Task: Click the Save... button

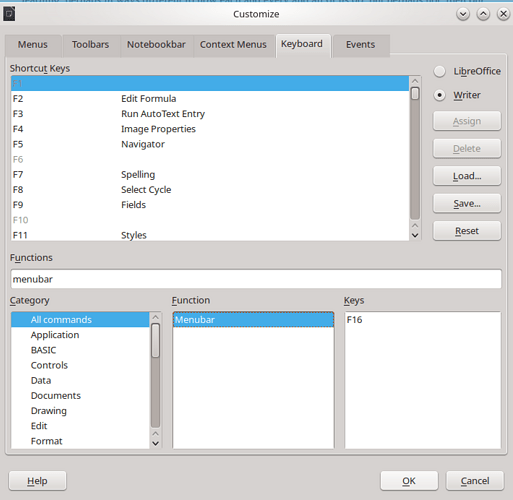Action: (467, 203)
